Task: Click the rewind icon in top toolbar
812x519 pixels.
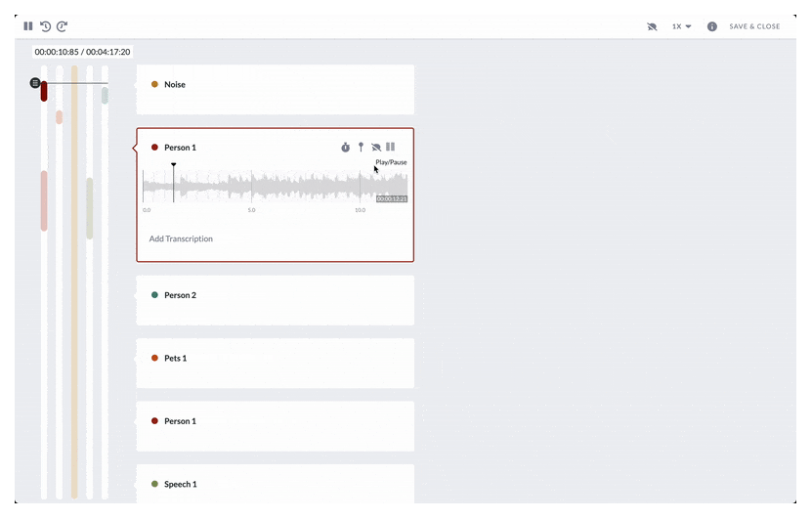Action: [45, 26]
